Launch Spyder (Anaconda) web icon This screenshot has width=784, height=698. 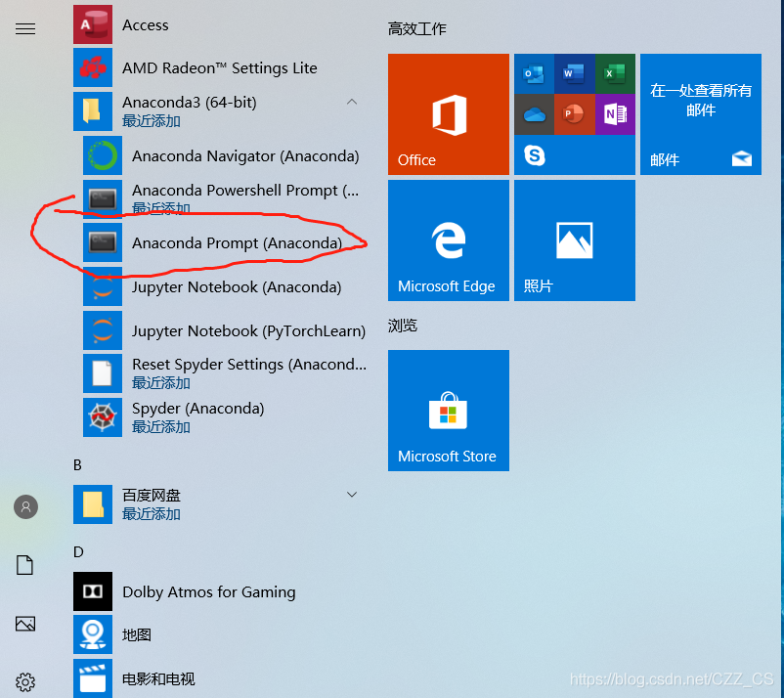[x=103, y=417]
